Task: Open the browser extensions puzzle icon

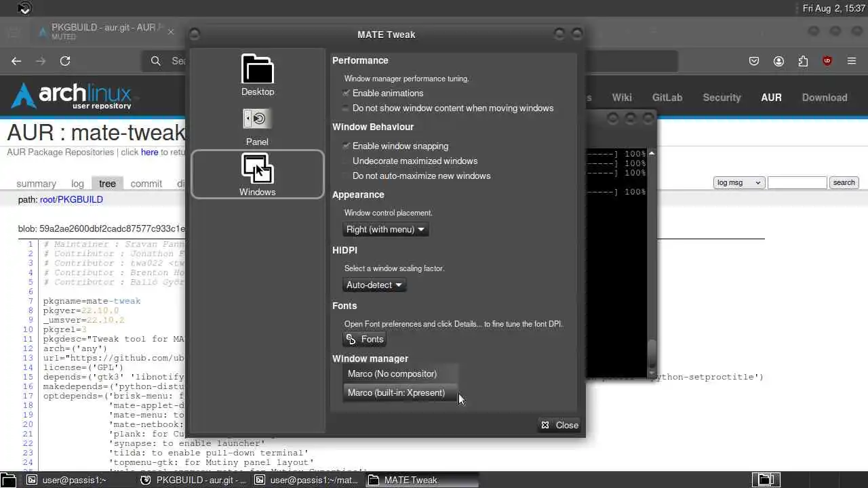Action: tap(803, 61)
